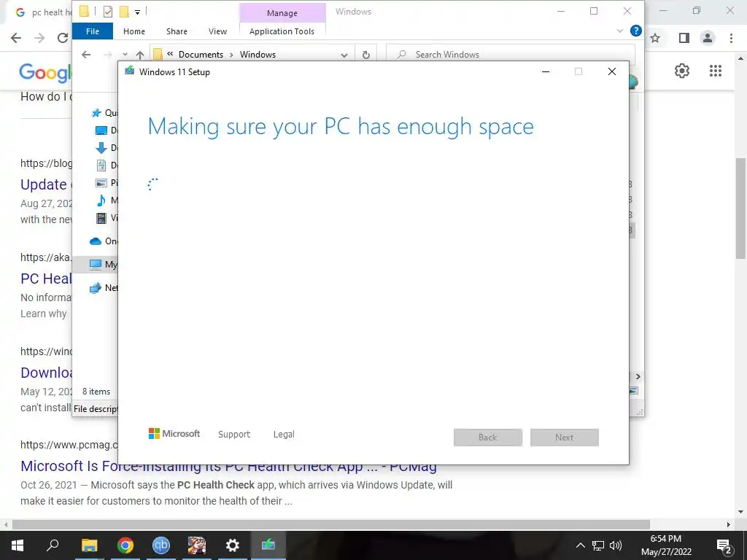Switch to Chrome from taskbar
This screenshot has width=747, height=560.
coord(125,545)
